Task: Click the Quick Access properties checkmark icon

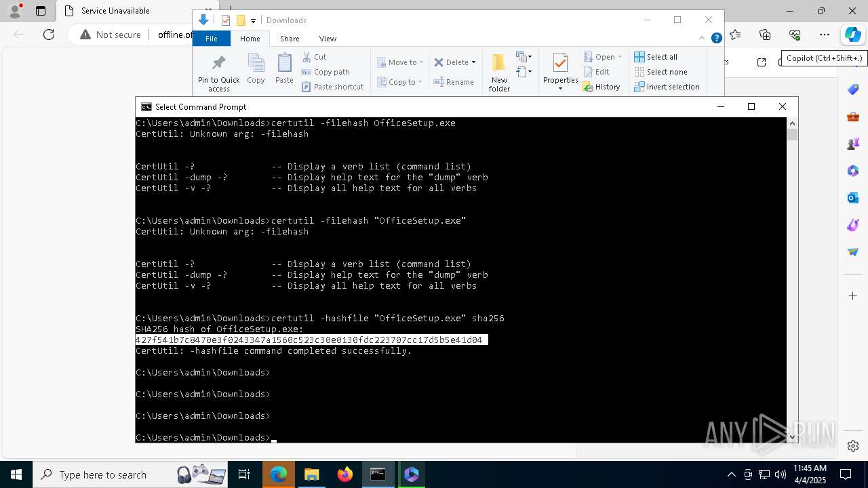Action: click(226, 20)
